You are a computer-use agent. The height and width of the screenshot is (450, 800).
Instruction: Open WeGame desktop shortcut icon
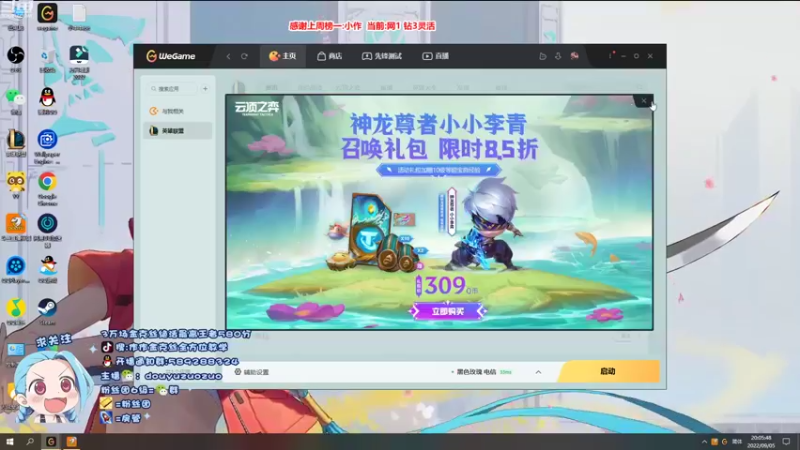click(x=47, y=16)
